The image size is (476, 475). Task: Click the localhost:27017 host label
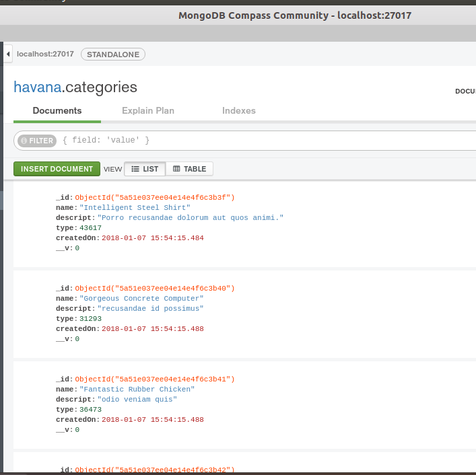coord(45,54)
